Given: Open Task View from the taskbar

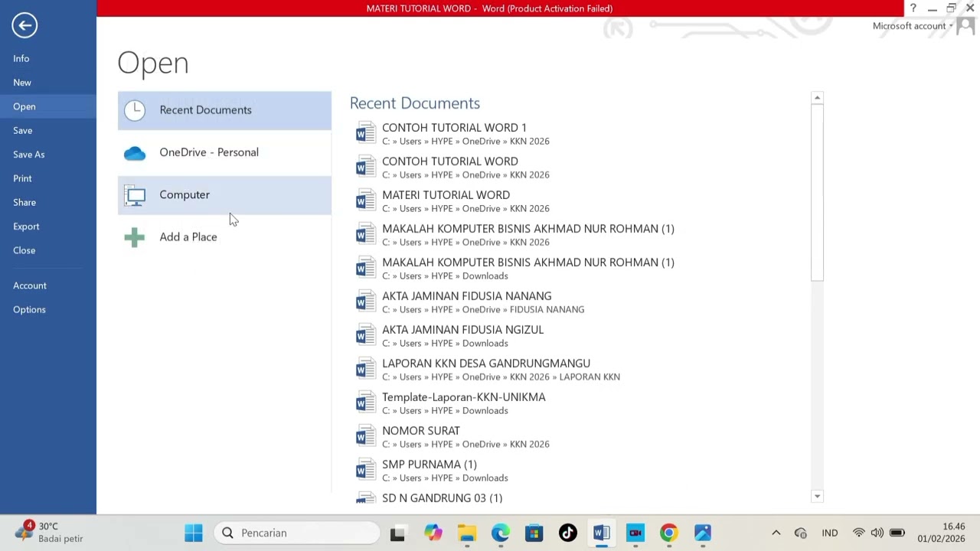Looking at the screenshot, I should (x=397, y=533).
